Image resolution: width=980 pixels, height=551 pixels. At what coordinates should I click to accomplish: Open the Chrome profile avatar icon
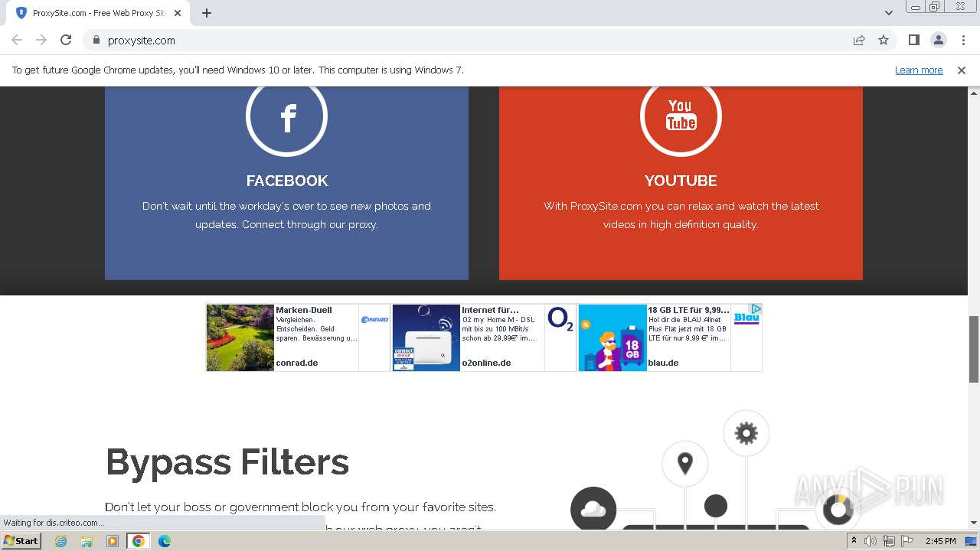938,40
